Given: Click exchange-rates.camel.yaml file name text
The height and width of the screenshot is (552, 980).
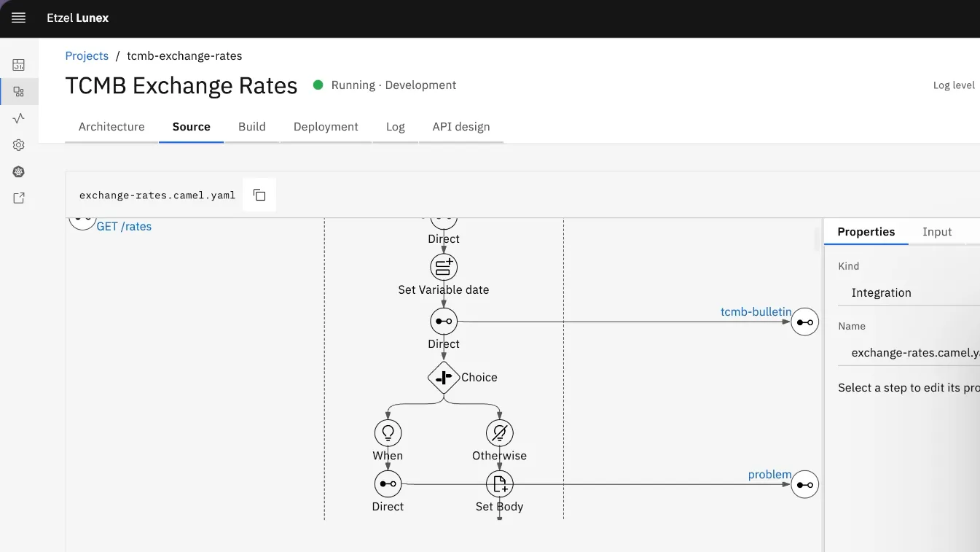Looking at the screenshot, I should point(157,195).
